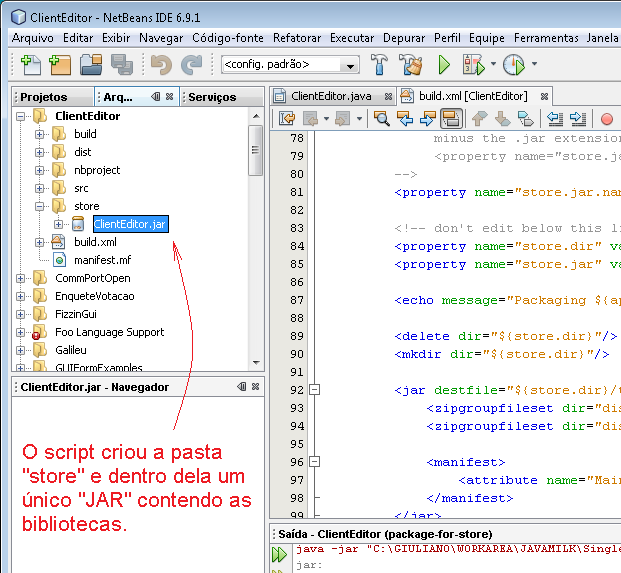Close the Navegador panel
Image resolution: width=621 pixels, height=573 pixels.
pyautogui.click(x=255, y=386)
